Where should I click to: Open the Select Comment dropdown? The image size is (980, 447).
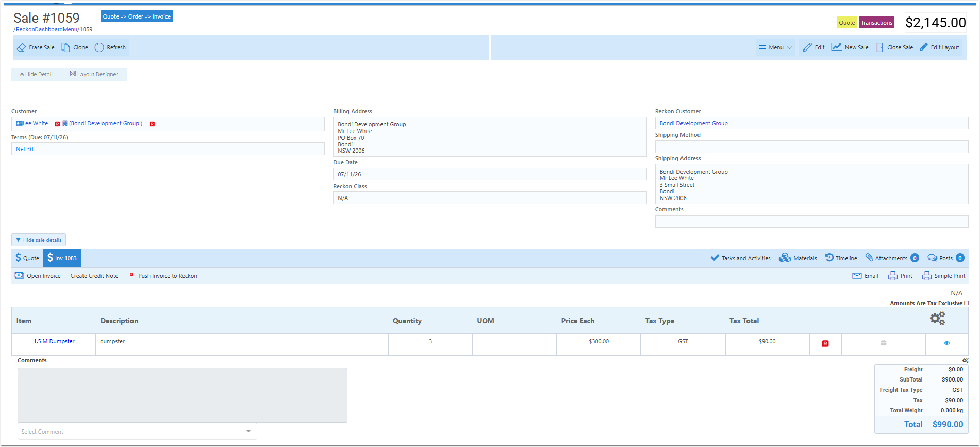click(137, 432)
